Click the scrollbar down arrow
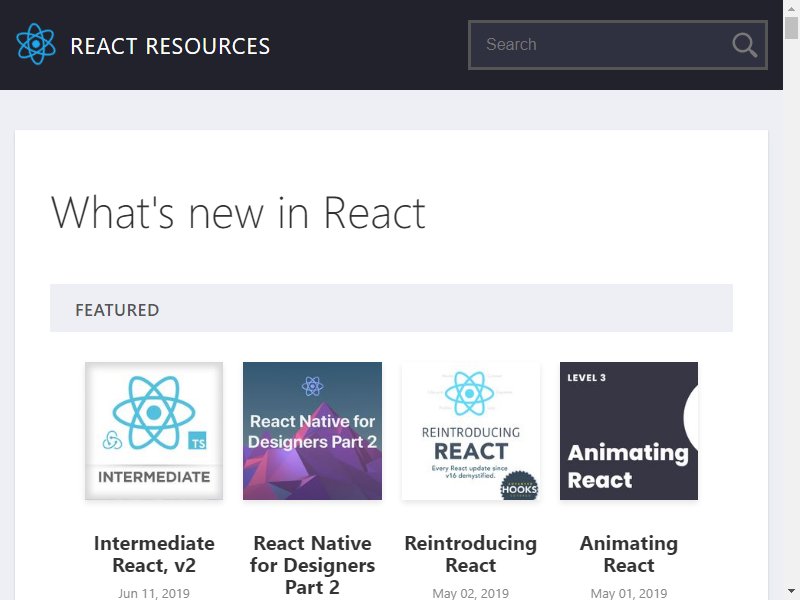The height and width of the screenshot is (600, 800). click(791, 592)
